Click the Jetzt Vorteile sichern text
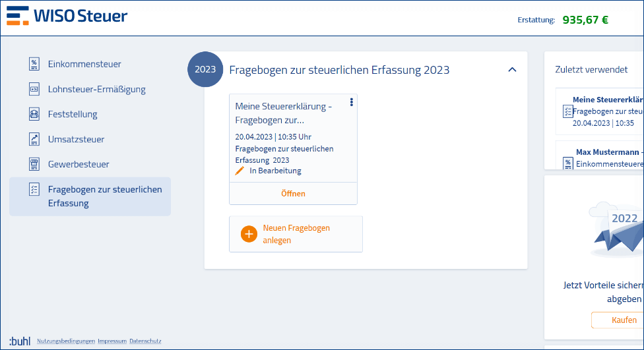Screen dimensions: 644x350 (603, 285)
